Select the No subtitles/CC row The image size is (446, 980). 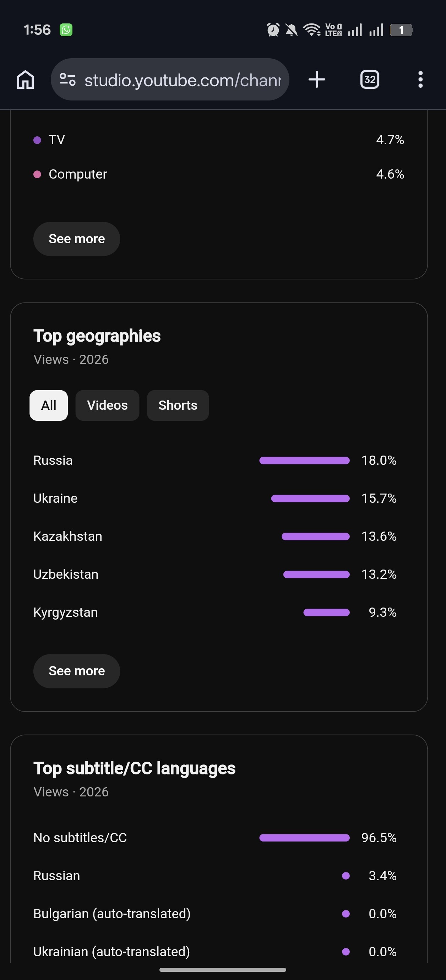coord(215,838)
